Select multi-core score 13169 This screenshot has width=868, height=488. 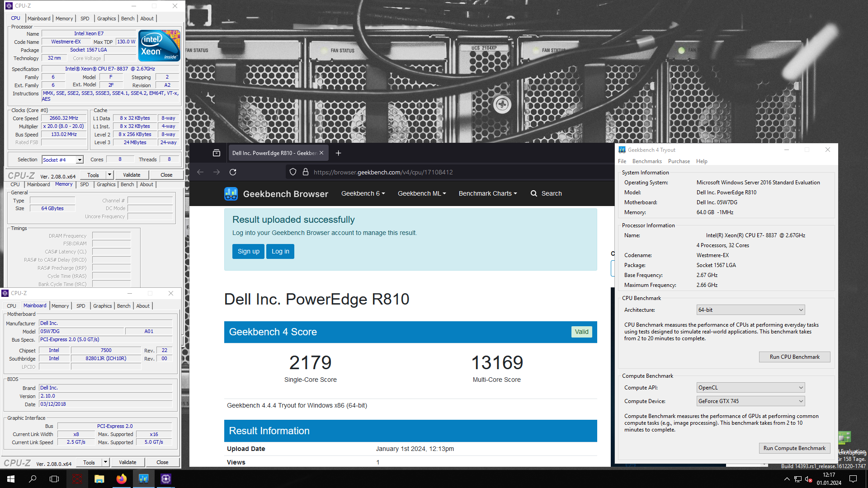497,363
